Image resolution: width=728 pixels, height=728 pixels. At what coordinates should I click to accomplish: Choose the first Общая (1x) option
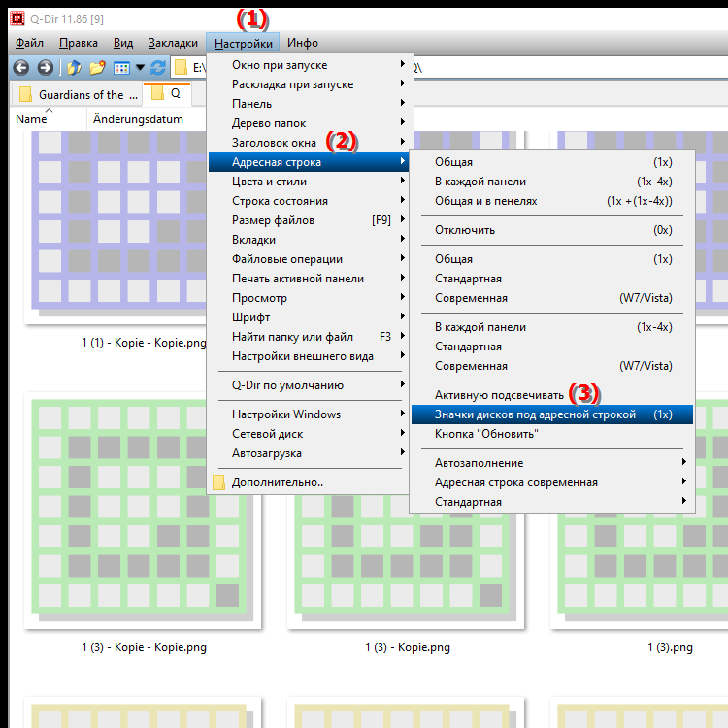[x=552, y=162]
